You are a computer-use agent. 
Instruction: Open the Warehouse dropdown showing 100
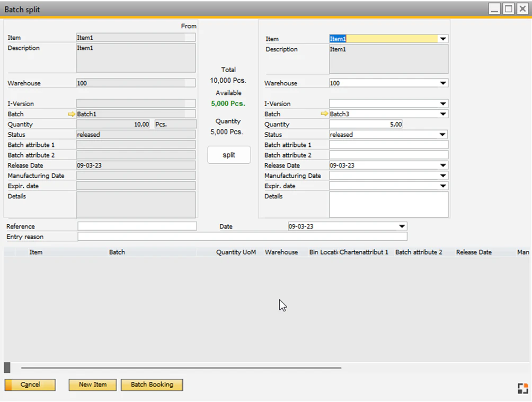click(x=443, y=83)
